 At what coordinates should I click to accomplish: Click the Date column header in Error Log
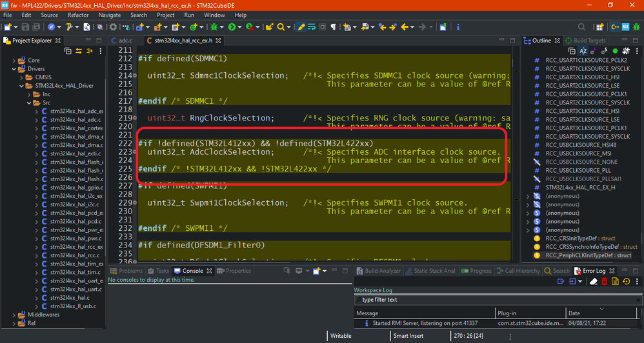(601, 313)
